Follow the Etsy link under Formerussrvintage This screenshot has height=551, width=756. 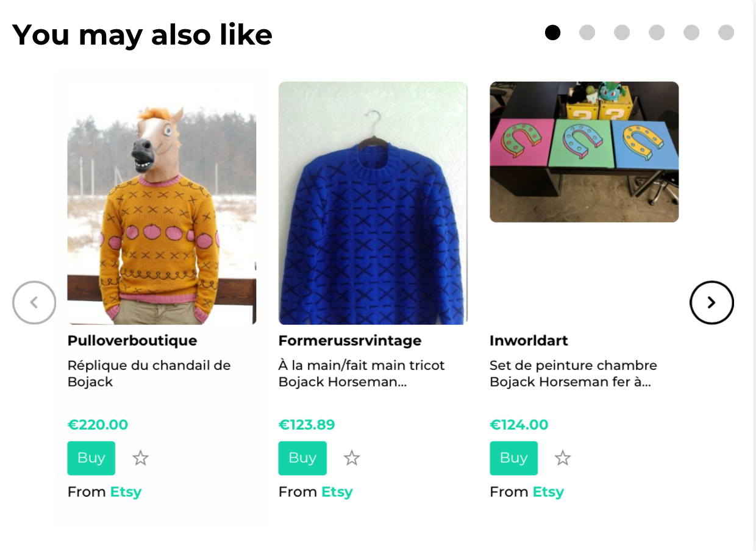(x=337, y=492)
